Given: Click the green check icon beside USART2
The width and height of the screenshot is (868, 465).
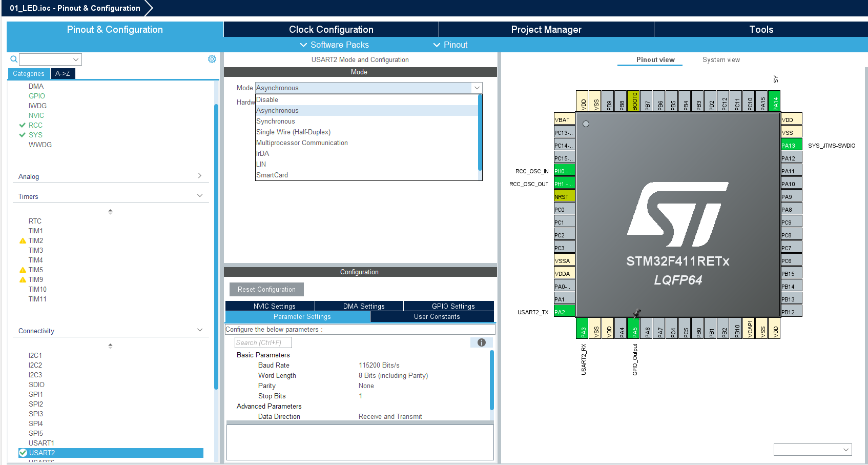Looking at the screenshot, I should [x=23, y=453].
